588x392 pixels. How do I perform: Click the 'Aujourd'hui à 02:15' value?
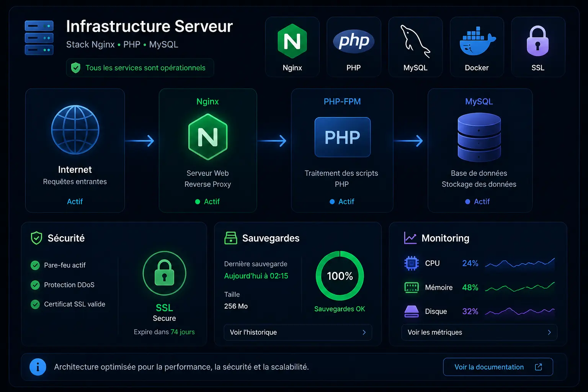click(256, 276)
